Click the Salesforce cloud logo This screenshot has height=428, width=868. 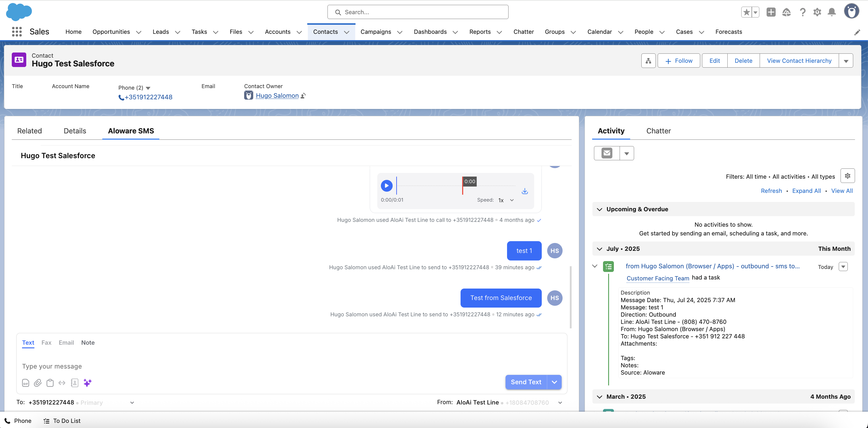pyautogui.click(x=19, y=12)
